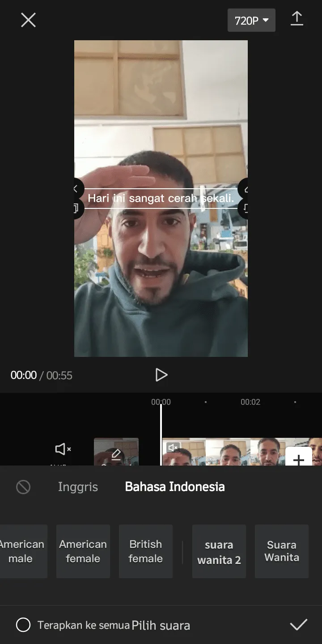The image size is (322, 644).
Task: Select the caption text 'Hari ini sangat cerah sekali.'
Action: point(161,198)
